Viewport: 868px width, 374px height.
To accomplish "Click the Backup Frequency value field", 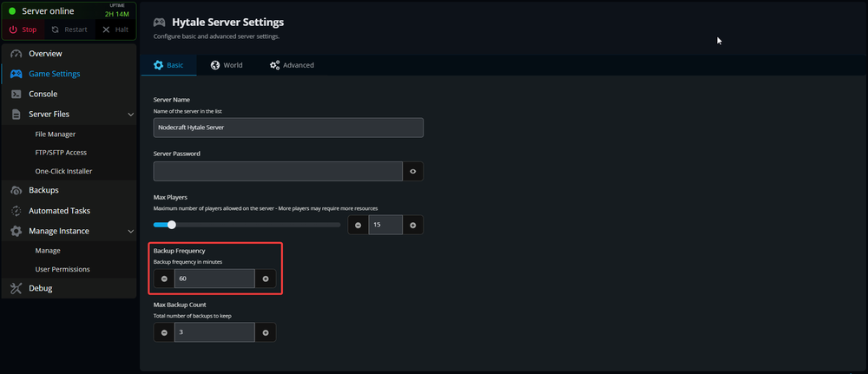I will (214, 279).
